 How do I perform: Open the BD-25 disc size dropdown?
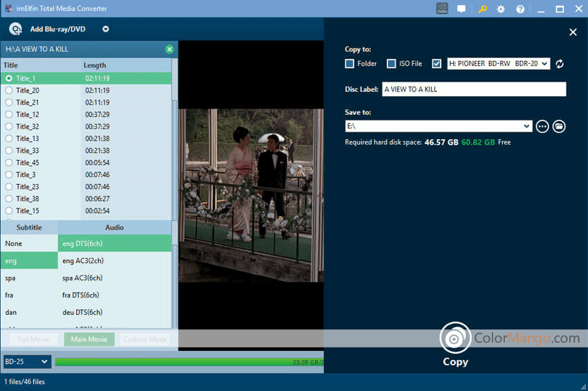[27, 361]
